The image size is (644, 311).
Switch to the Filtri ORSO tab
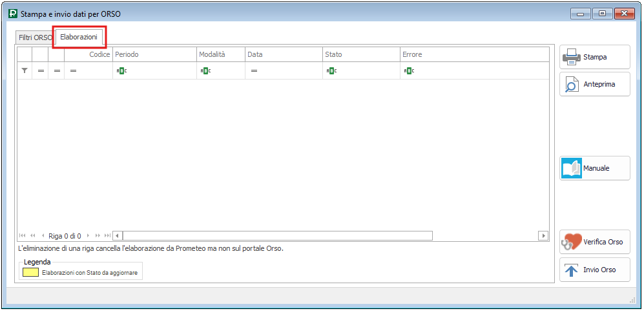pyautogui.click(x=35, y=38)
